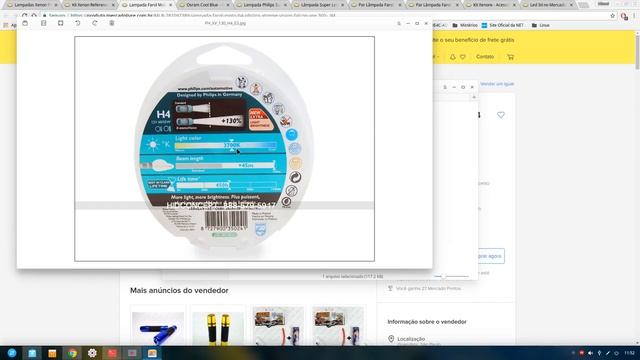
Task: Open the Linux bookmark folder
Action: [540, 25]
